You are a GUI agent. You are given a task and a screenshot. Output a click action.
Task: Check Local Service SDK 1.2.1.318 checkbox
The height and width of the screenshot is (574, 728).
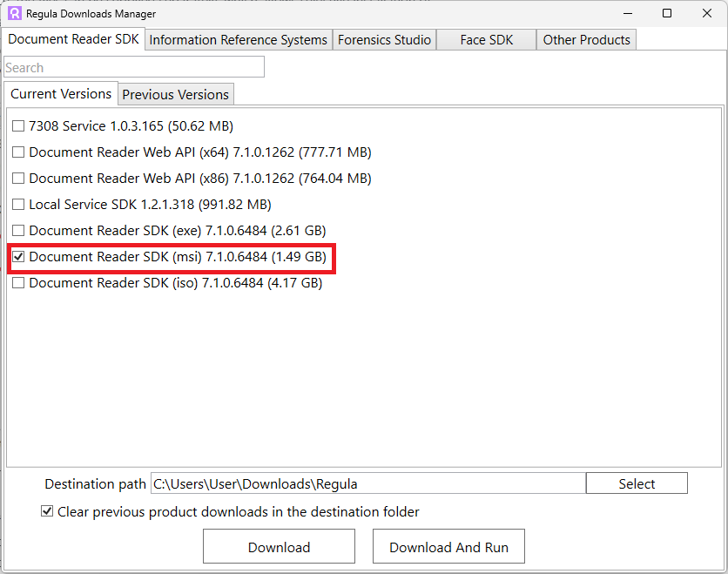click(18, 205)
